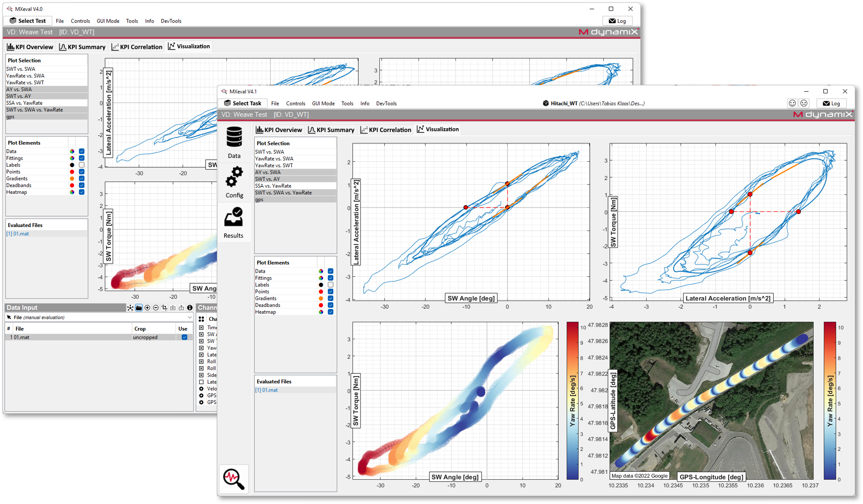
Task: Enable Labels checkbox in V4.1 Plot Elements
Action: [x=330, y=285]
